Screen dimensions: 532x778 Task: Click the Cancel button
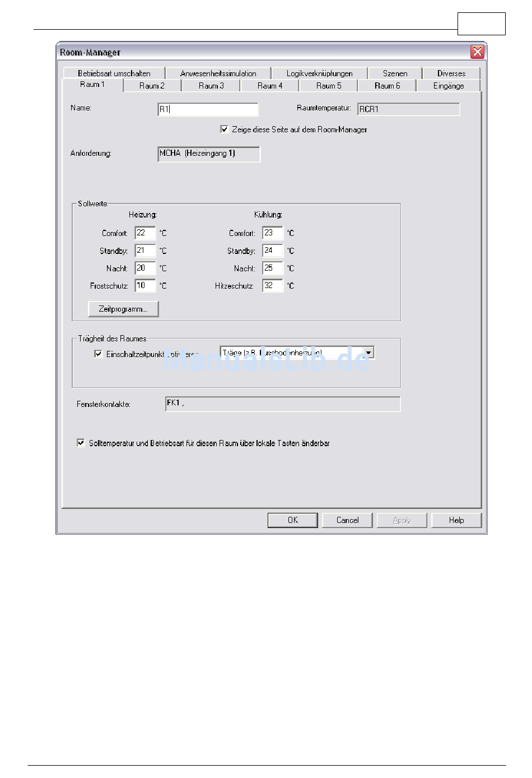click(347, 520)
